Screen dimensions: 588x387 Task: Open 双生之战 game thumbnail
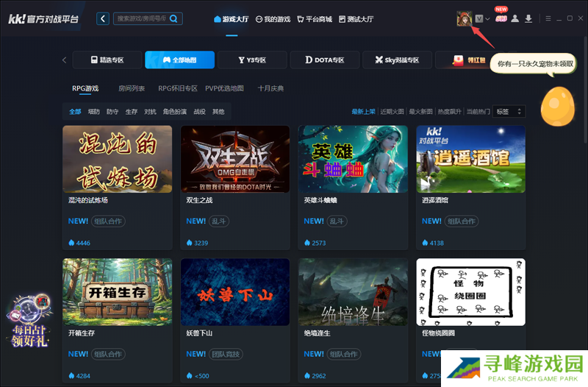click(235, 159)
